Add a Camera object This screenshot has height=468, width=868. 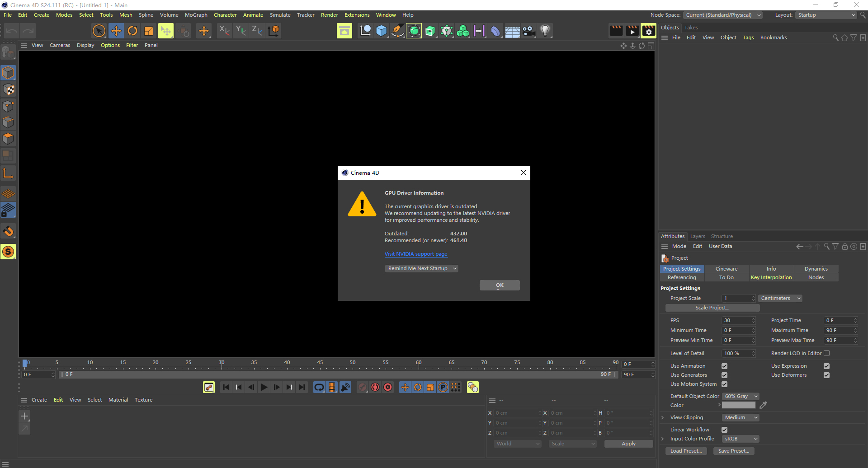pyautogui.click(x=528, y=31)
